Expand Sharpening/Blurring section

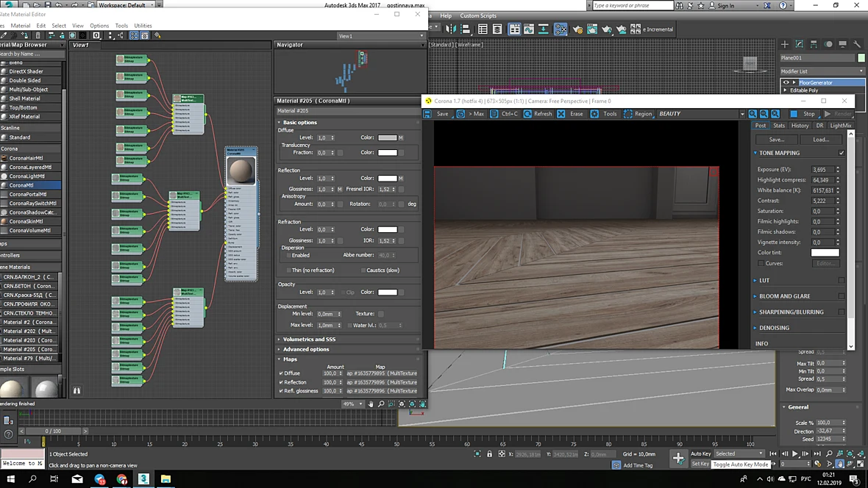click(x=755, y=312)
